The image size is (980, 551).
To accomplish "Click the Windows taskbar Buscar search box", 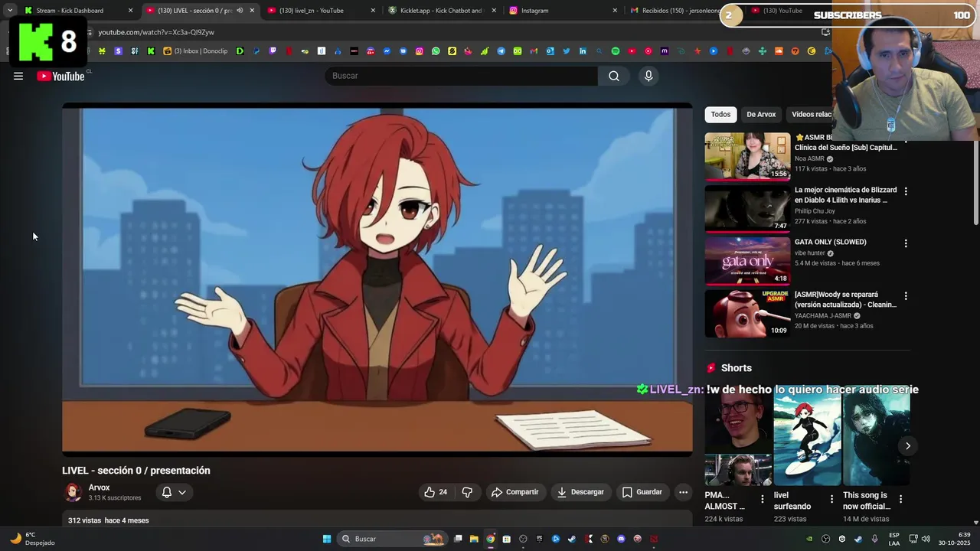I will click(392, 539).
